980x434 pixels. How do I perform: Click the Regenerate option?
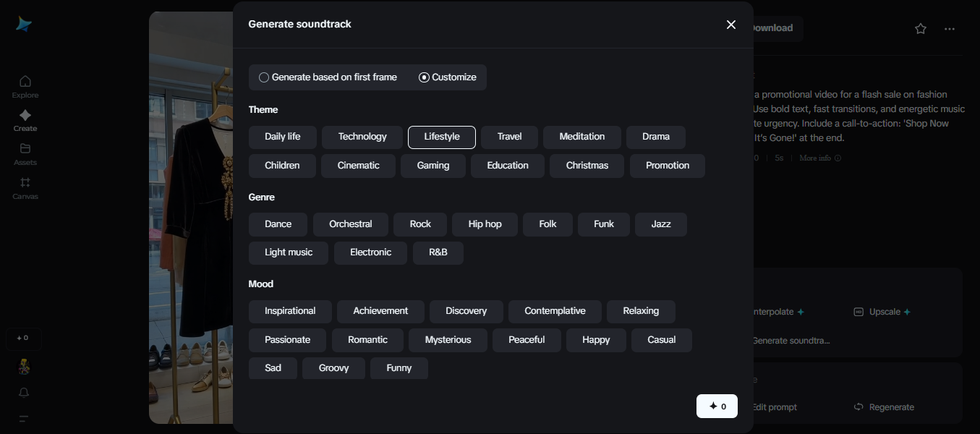[x=884, y=407]
